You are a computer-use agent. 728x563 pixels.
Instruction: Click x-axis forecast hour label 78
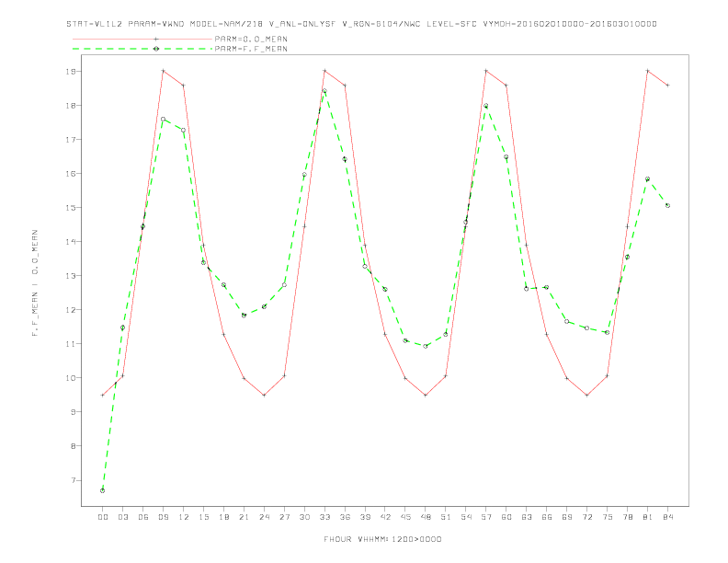[x=628, y=517]
